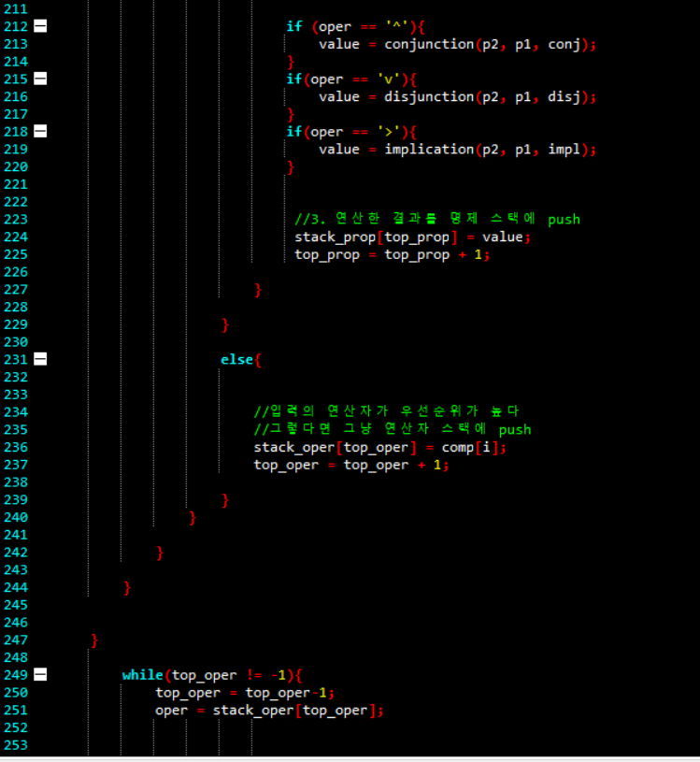Click line number 247 in the margin

(16, 640)
